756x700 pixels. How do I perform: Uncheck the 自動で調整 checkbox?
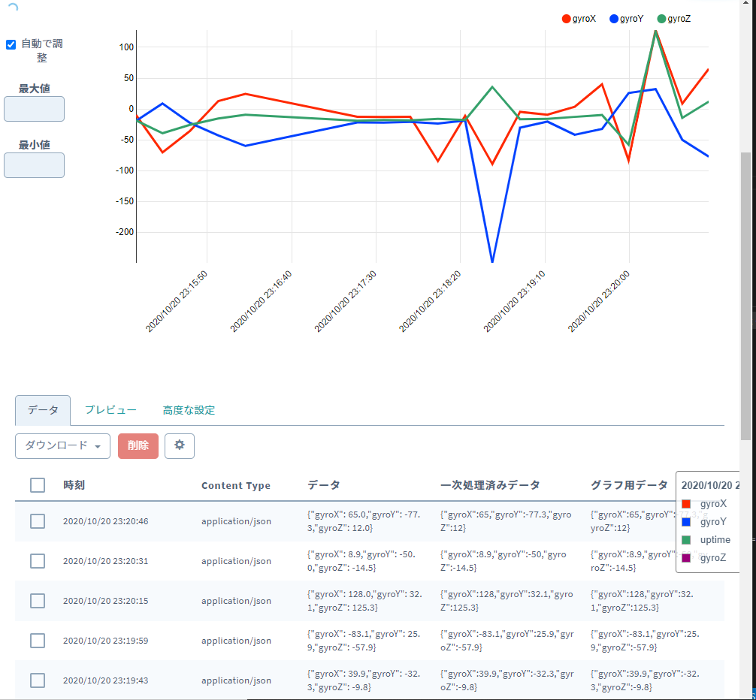point(11,45)
